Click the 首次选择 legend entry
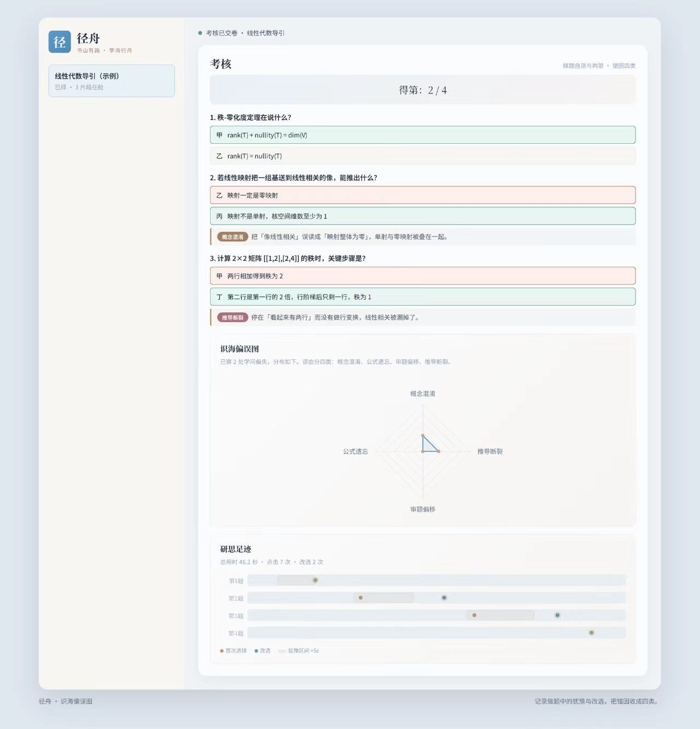This screenshot has height=729, width=700. click(234, 651)
